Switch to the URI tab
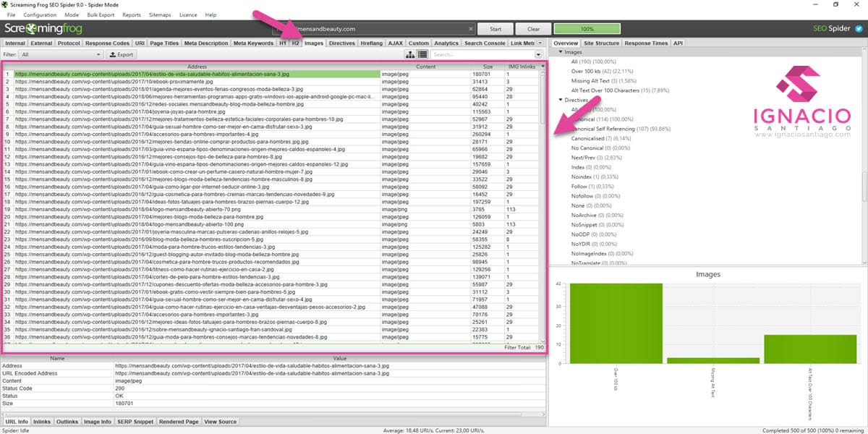868x434 pixels. [x=140, y=43]
